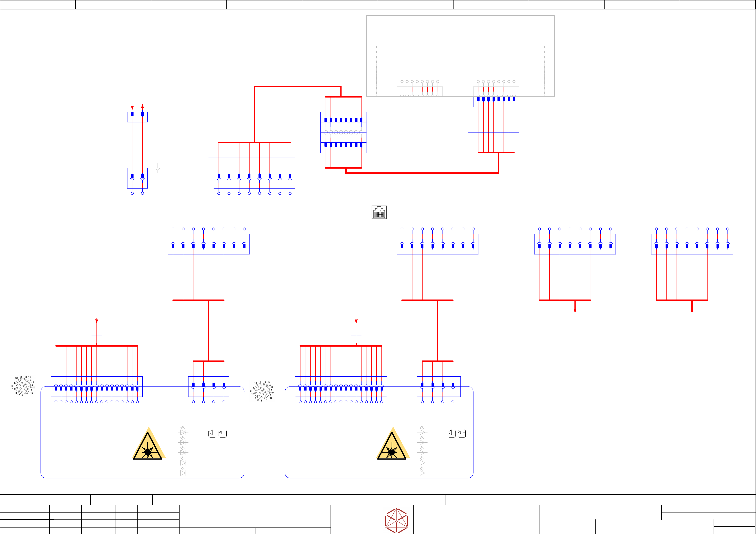This screenshot has width=756, height=534.
Task: Select the stacked double terminal block
Action: click(343, 132)
